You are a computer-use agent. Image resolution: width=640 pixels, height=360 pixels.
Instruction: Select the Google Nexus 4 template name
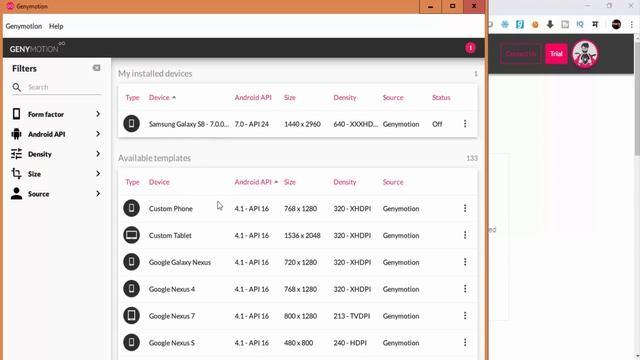point(172,289)
